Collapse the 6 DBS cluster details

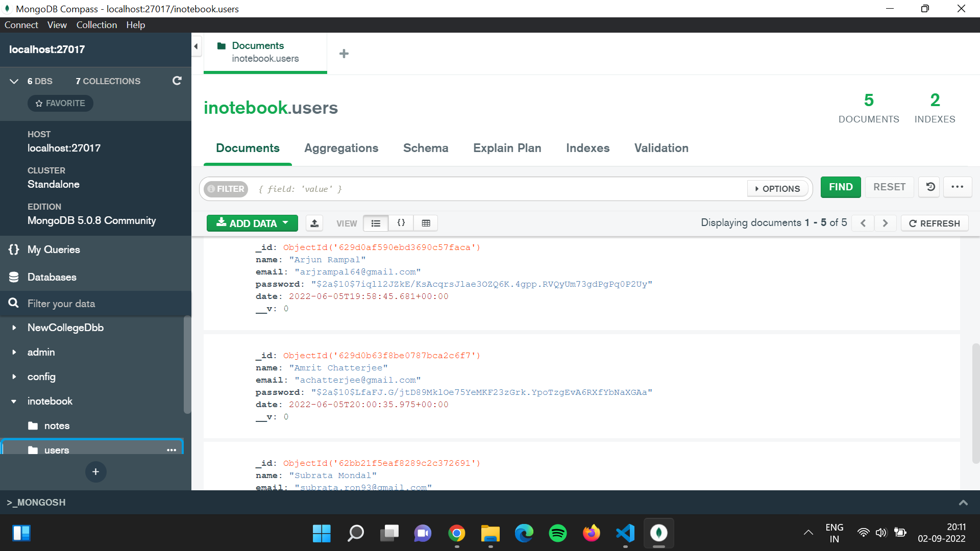coord(14,81)
